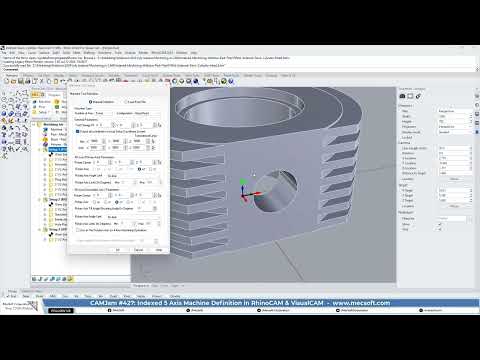Collapse the Setup 3 tree node
The image size is (480, 360).
coord(40,229)
